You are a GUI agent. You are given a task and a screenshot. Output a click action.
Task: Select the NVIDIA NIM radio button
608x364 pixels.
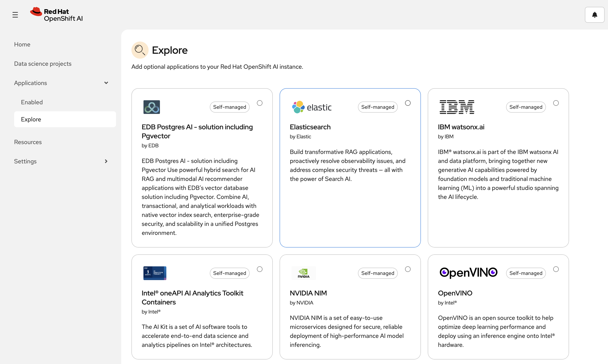pos(408,269)
